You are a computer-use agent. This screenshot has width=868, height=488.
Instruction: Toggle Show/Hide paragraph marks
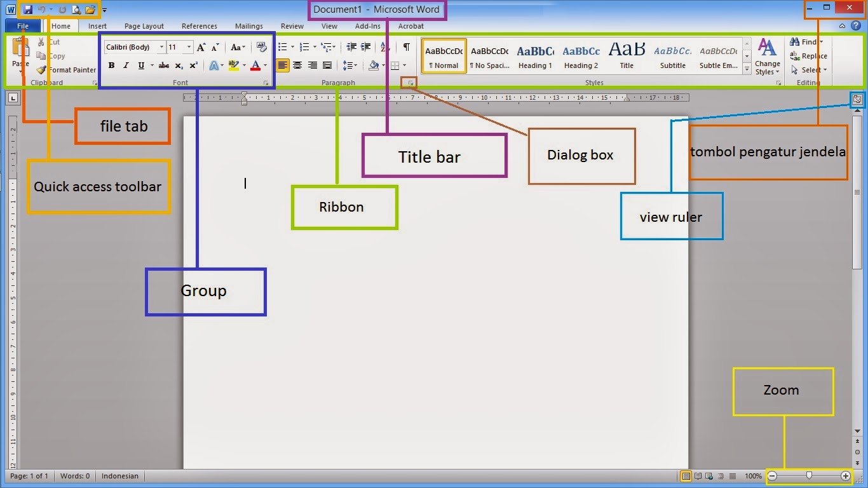406,47
